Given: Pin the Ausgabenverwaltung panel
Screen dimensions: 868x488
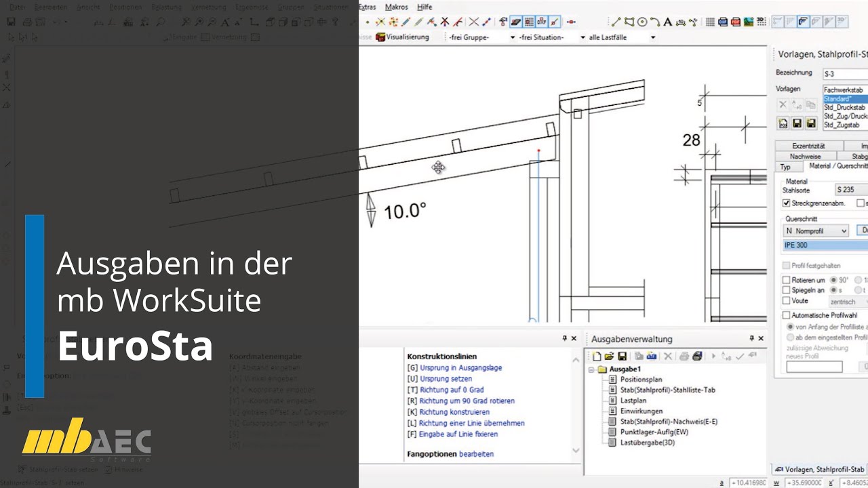Looking at the screenshot, I should tap(751, 338).
